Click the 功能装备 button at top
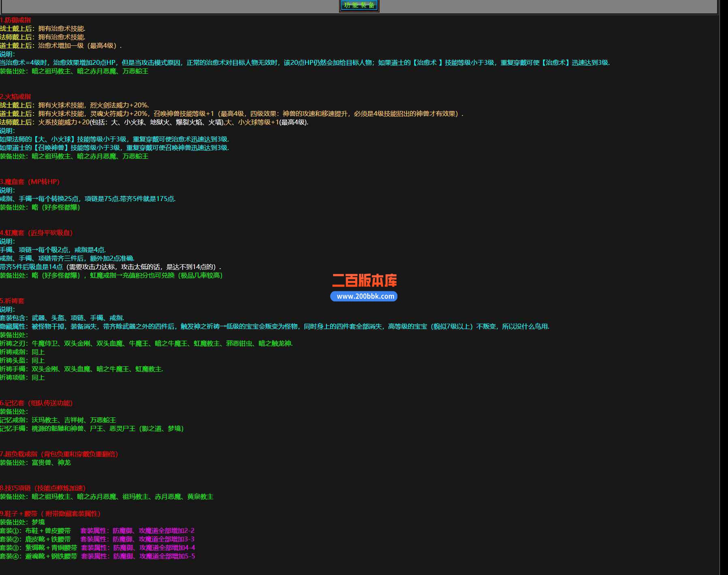Screen dimensions: 728x575 coord(359,5)
